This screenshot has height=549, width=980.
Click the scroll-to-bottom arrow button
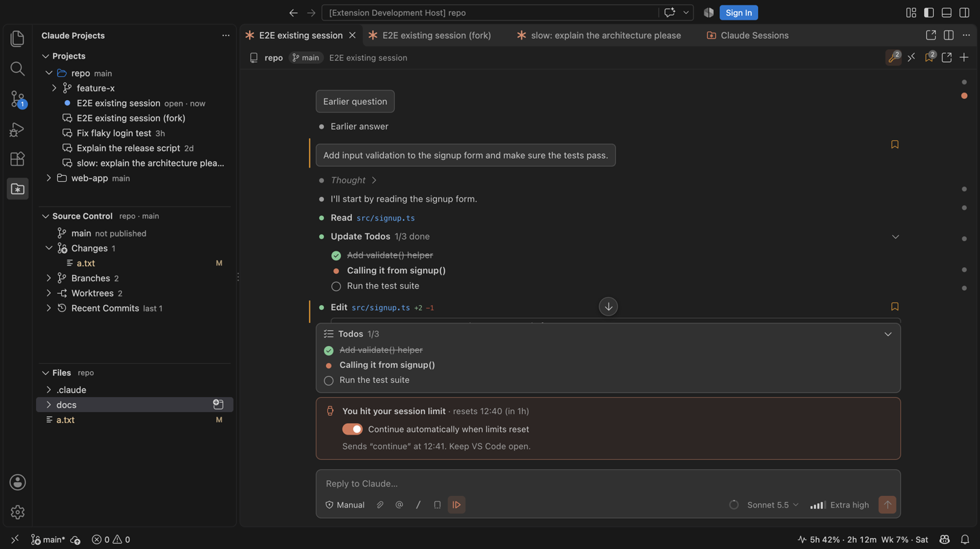click(608, 307)
